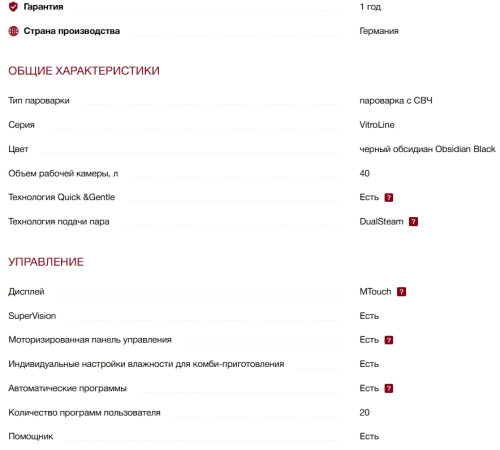Click the Помощник row label
Image resolution: width=500 pixels, height=450 pixels.
(31, 436)
